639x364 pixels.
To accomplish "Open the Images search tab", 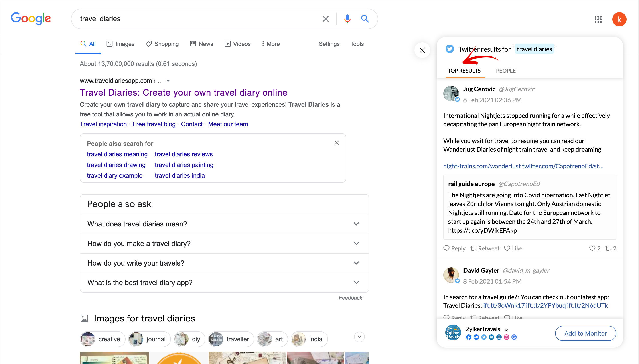I will (x=120, y=44).
